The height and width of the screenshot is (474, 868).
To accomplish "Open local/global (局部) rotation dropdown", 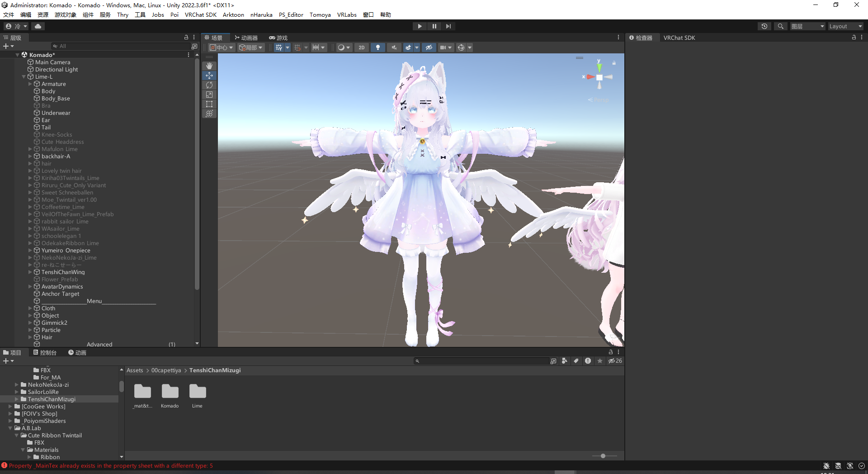I will pos(251,47).
